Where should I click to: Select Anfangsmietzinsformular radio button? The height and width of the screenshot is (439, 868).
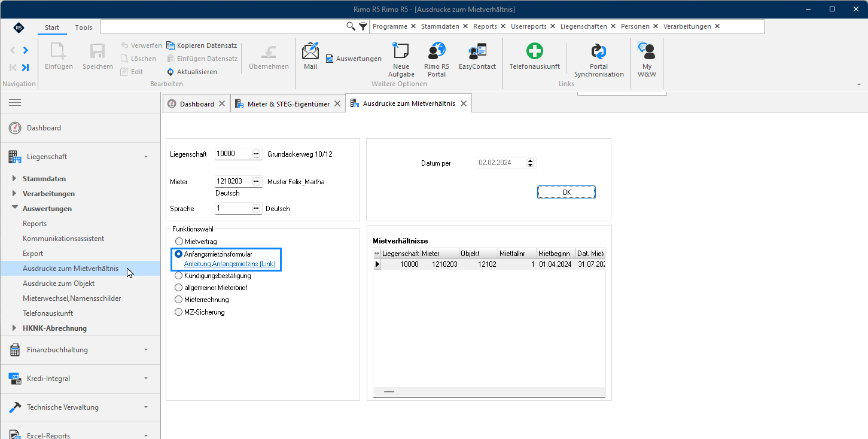(x=178, y=254)
